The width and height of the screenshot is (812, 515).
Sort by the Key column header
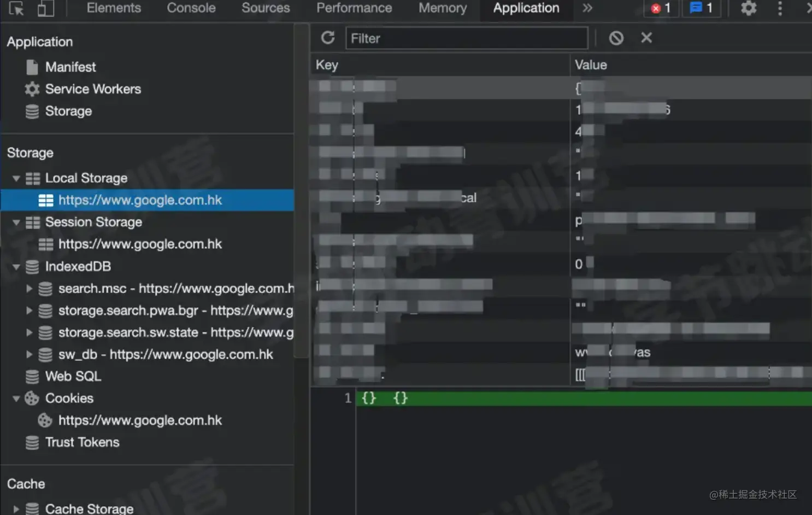[x=440, y=65]
